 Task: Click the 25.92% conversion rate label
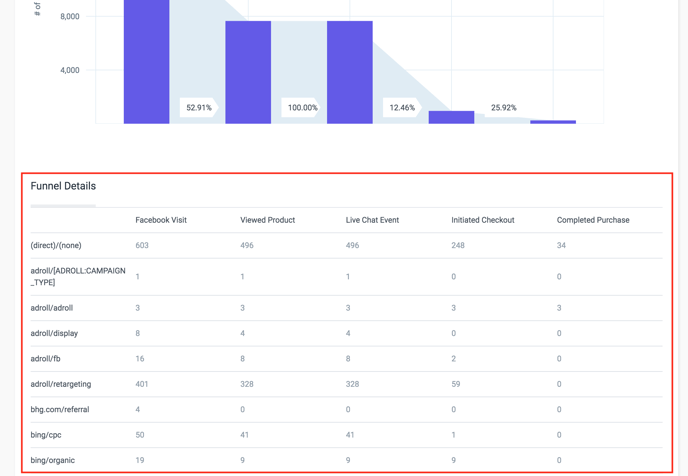tap(504, 108)
